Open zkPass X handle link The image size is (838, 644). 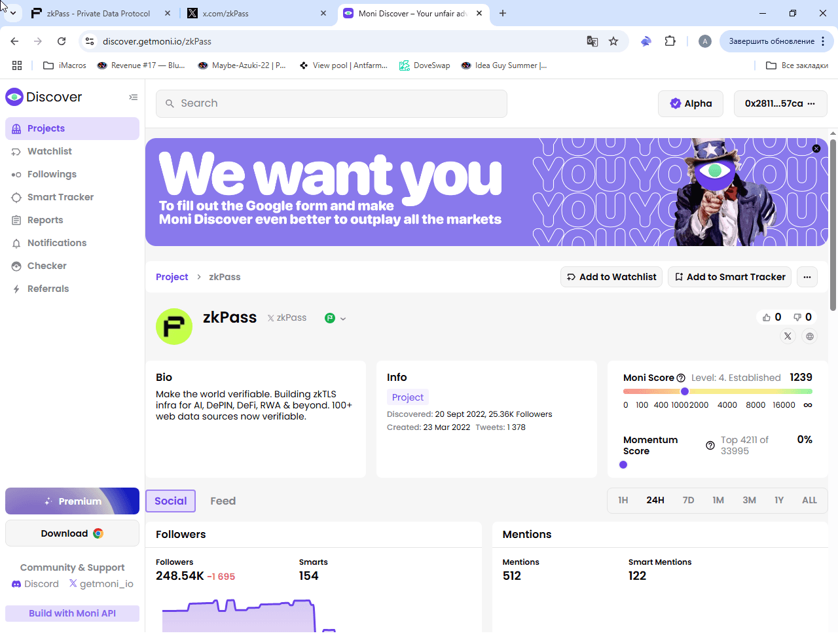pyautogui.click(x=287, y=317)
